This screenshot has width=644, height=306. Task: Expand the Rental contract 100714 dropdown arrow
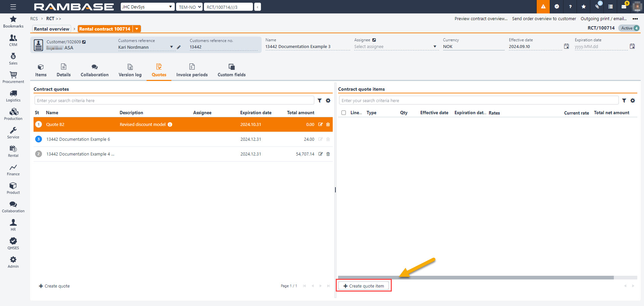(137, 29)
